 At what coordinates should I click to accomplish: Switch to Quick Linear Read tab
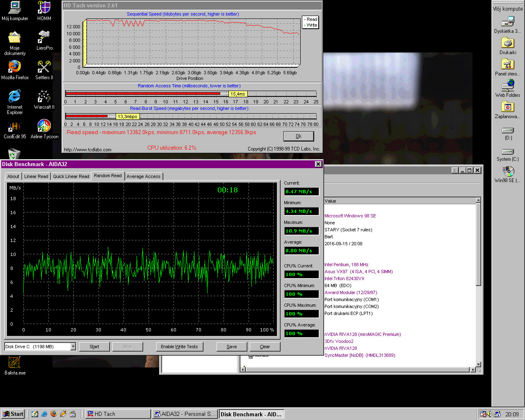coord(71,176)
